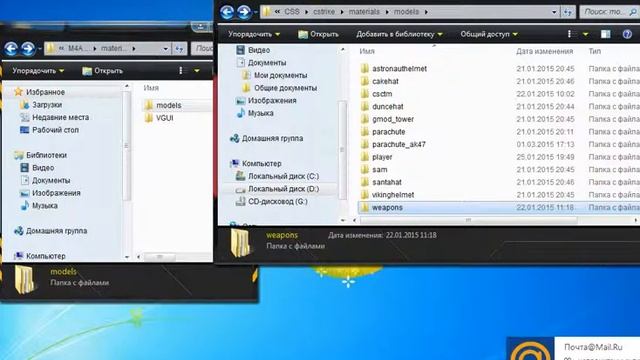Screen dimensions: 640x360
Task: Click materials in the address path
Action: [x=364, y=12]
